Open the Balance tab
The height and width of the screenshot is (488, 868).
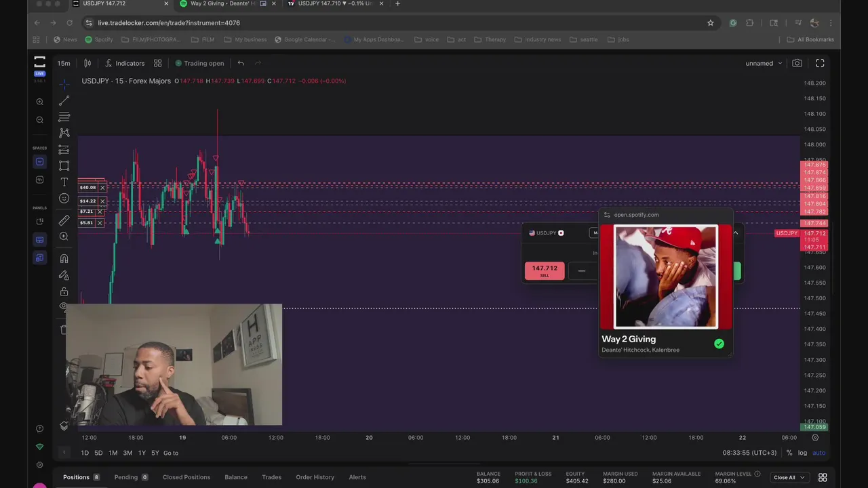[x=236, y=477]
